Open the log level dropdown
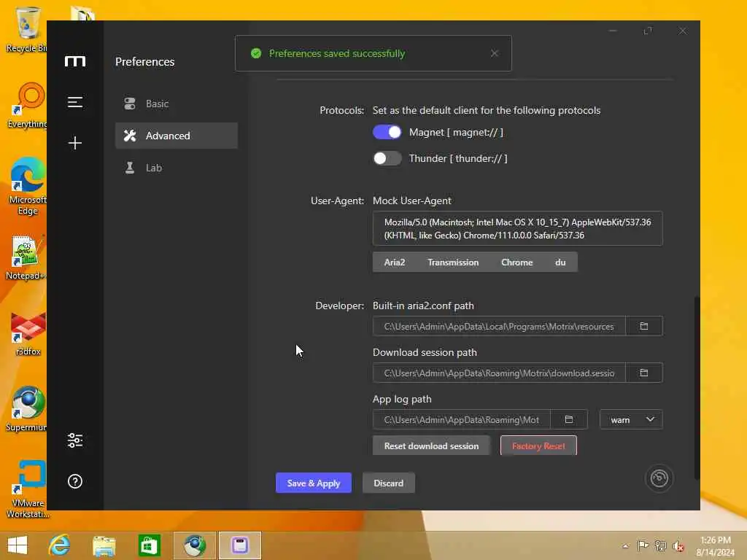The width and height of the screenshot is (747, 560). (x=631, y=419)
